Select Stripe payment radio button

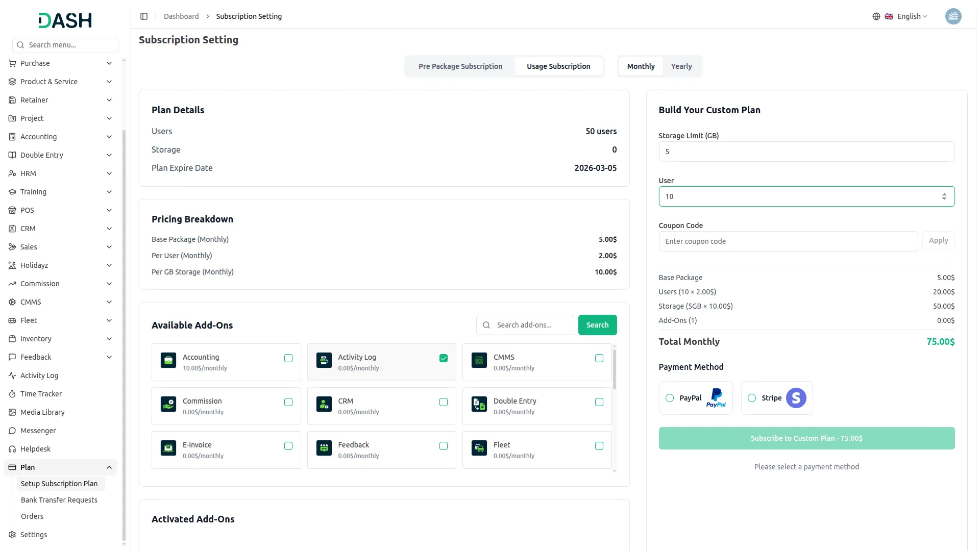(752, 398)
